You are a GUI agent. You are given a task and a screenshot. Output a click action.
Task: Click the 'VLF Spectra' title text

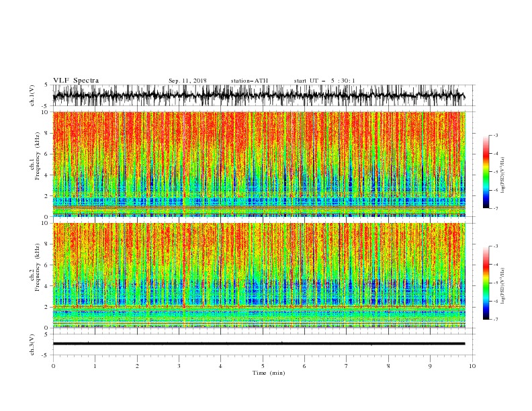pos(76,81)
